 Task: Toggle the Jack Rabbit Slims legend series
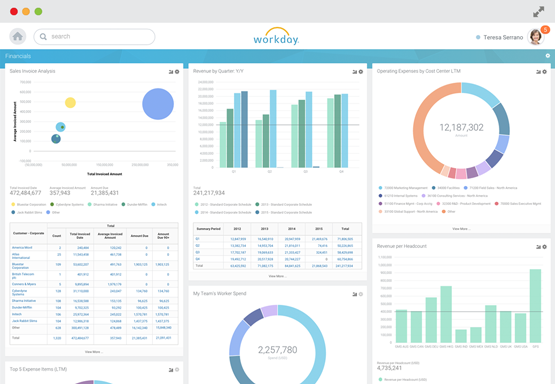point(27,212)
